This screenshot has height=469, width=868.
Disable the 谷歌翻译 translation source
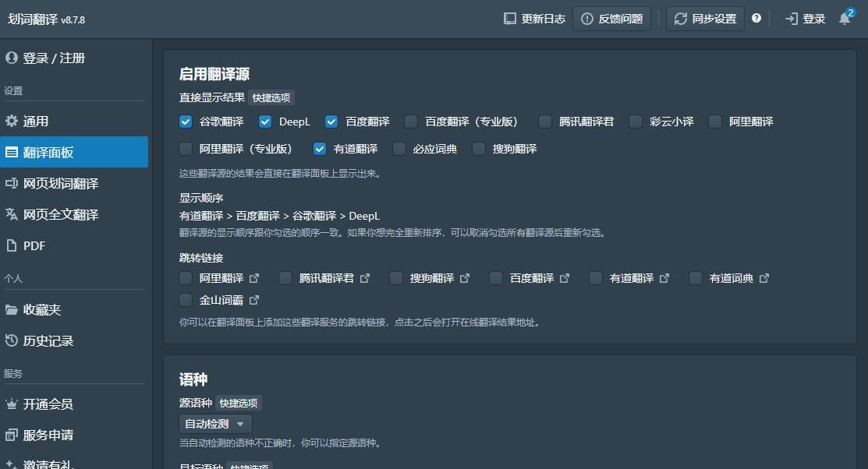186,122
